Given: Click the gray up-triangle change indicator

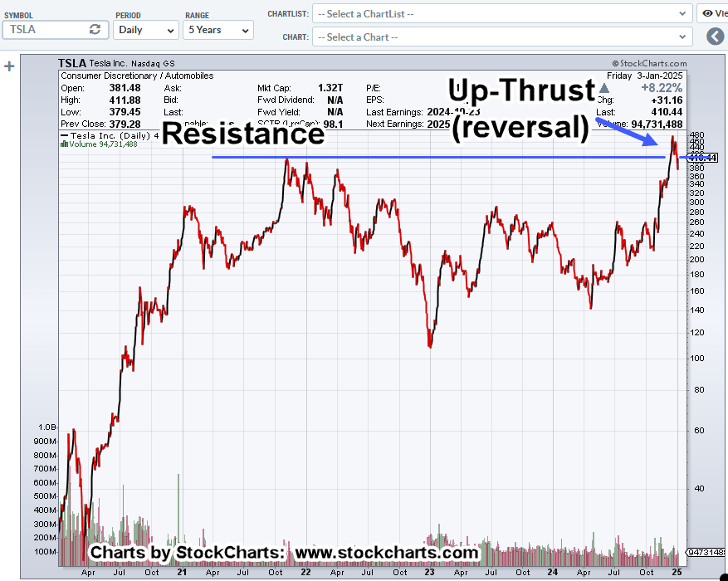Looking at the screenshot, I should [x=604, y=87].
